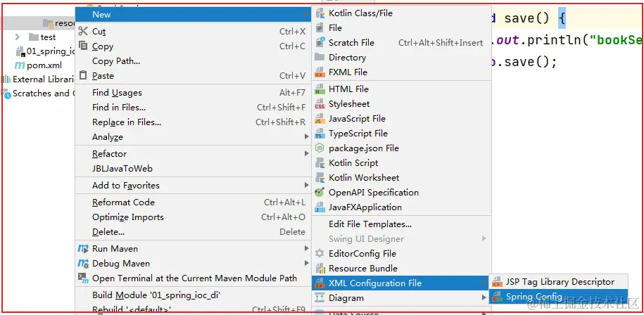Select Build Module '01_spring_ioc_di'
Viewport: 644px width, 315px height.
coord(193,295)
